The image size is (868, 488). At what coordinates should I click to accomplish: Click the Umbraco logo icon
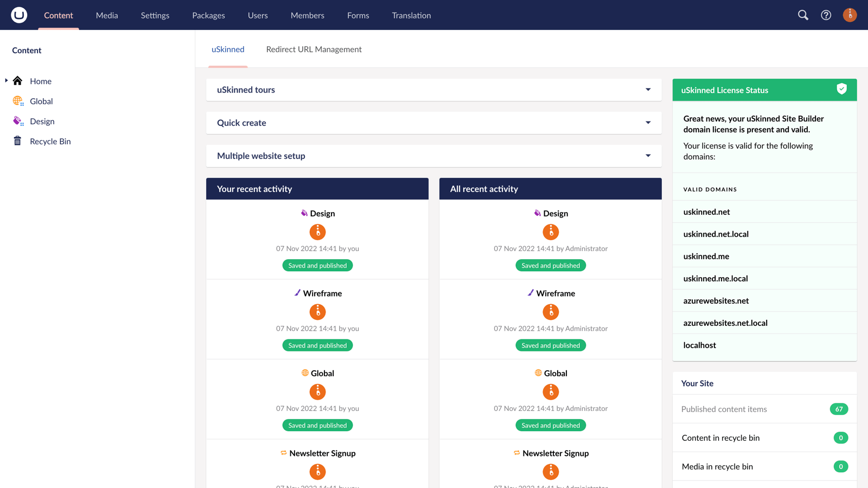pyautogui.click(x=19, y=15)
